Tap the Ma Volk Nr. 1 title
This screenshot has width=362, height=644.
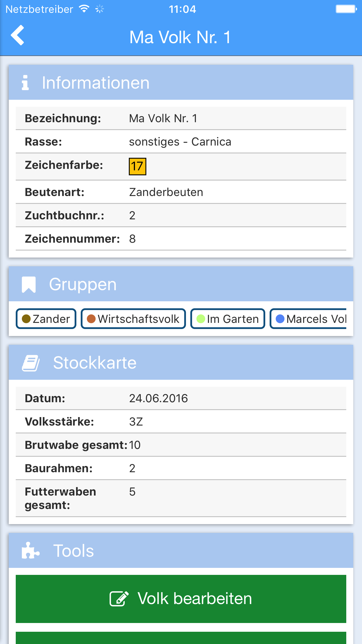180,37
